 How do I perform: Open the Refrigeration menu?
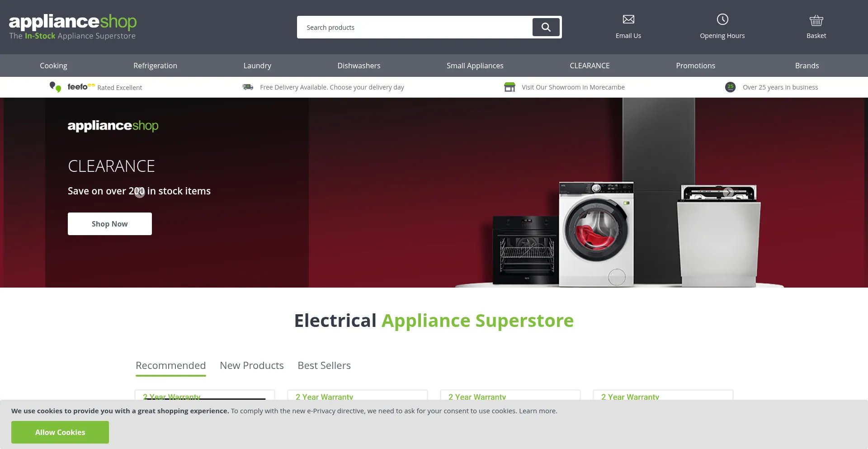point(155,66)
